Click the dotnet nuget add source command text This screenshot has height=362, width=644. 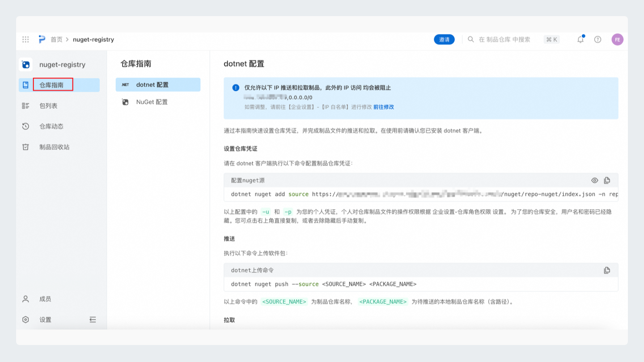[424, 194]
